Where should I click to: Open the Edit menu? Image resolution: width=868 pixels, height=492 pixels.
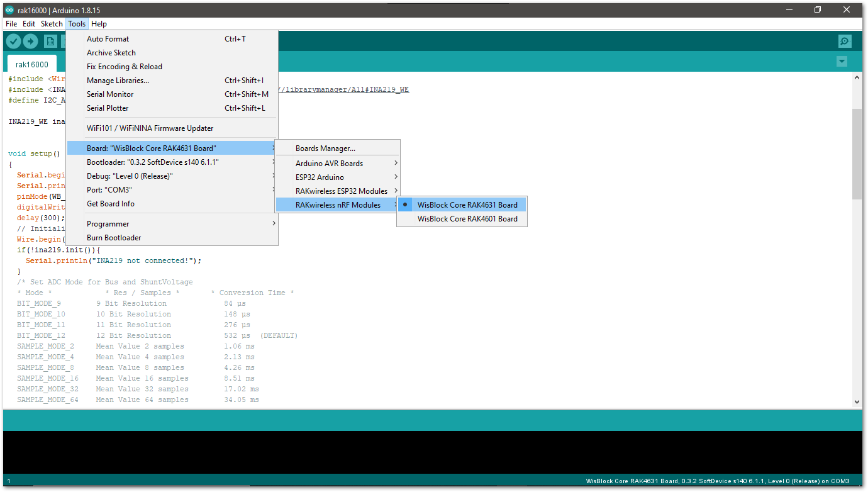click(x=29, y=24)
